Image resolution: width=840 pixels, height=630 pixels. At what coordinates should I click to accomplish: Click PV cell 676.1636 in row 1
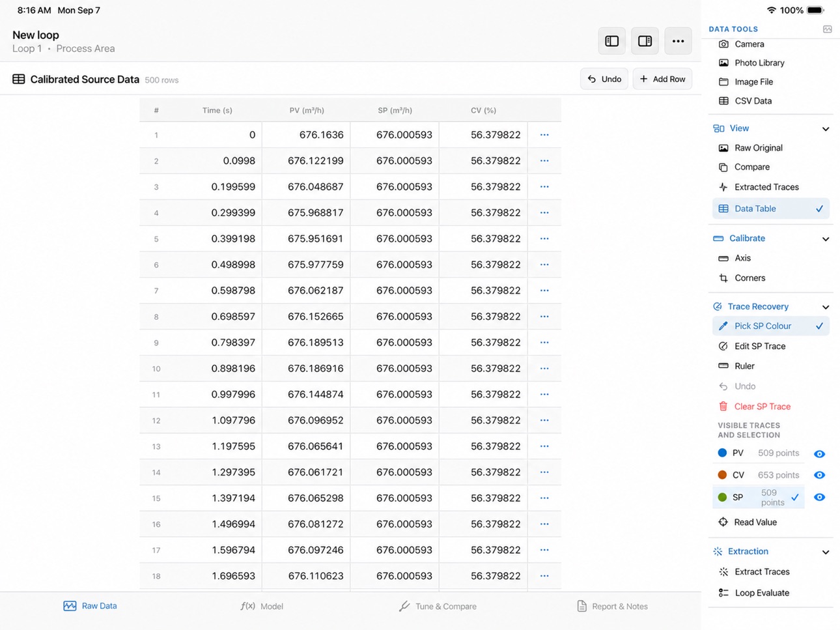[306, 135]
